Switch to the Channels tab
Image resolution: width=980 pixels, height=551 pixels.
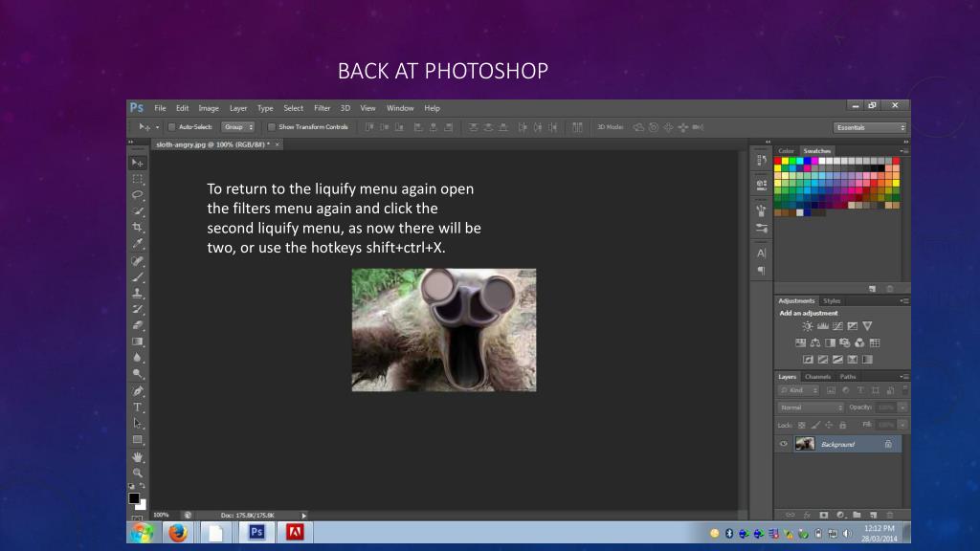click(817, 377)
